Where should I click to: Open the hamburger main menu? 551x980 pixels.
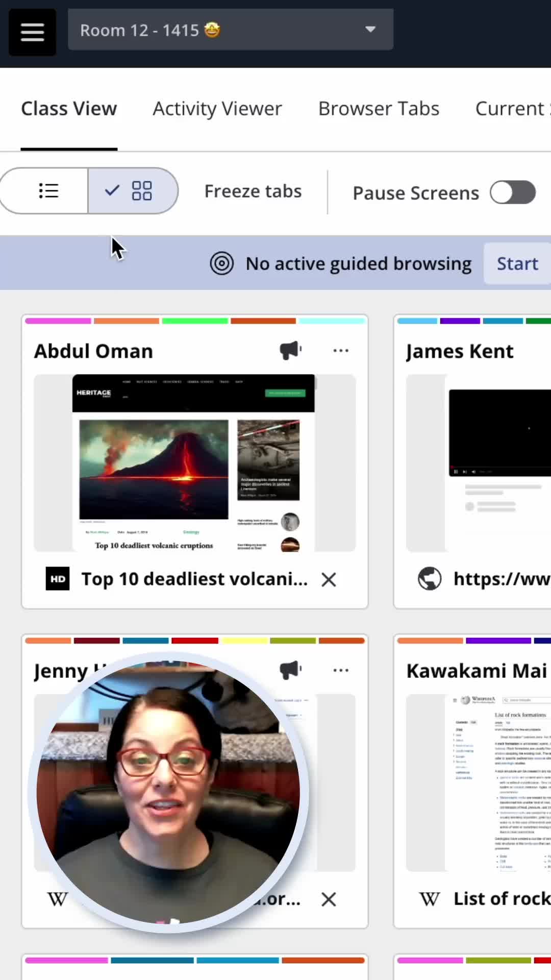(x=32, y=32)
